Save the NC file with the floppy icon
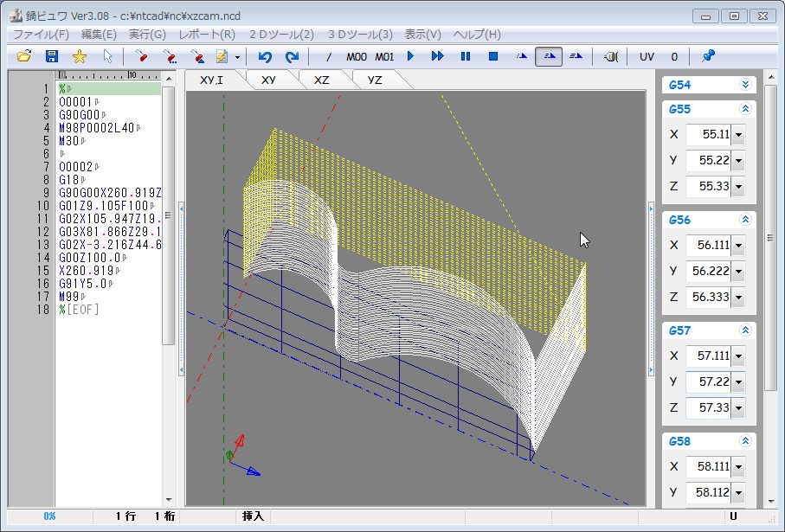This screenshot has width=785, height=532. (52, 56)
